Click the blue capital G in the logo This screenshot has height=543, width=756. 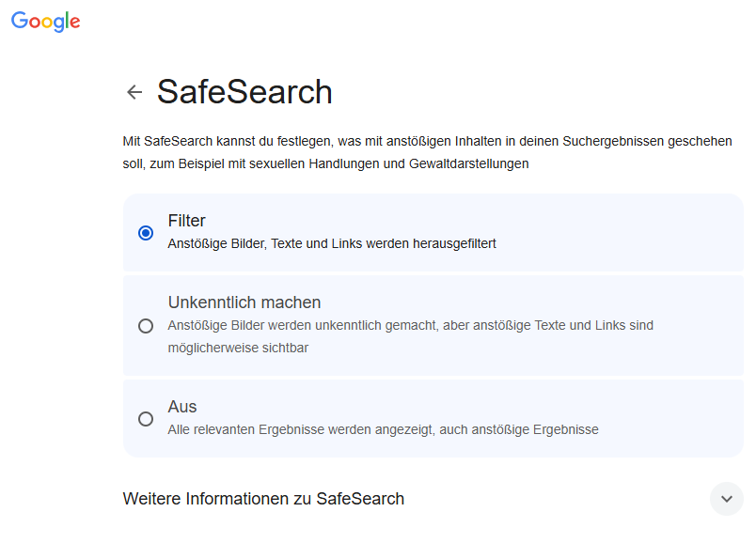(20, 21)
